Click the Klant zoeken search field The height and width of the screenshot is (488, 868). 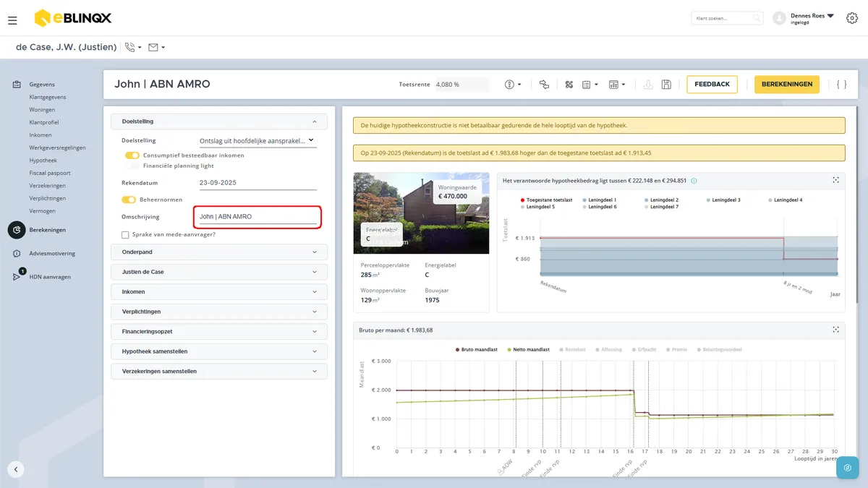pos(727,18)
